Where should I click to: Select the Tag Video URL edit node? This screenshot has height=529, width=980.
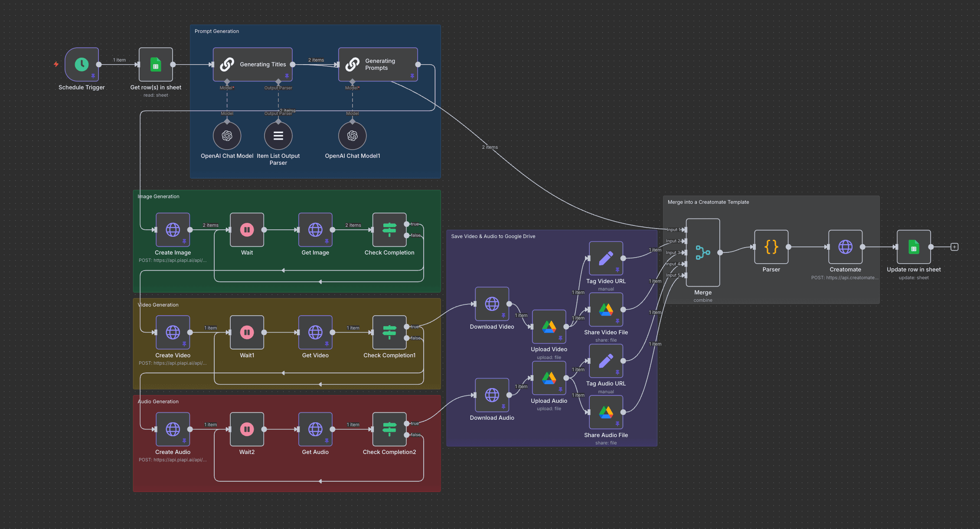(606, 258)
